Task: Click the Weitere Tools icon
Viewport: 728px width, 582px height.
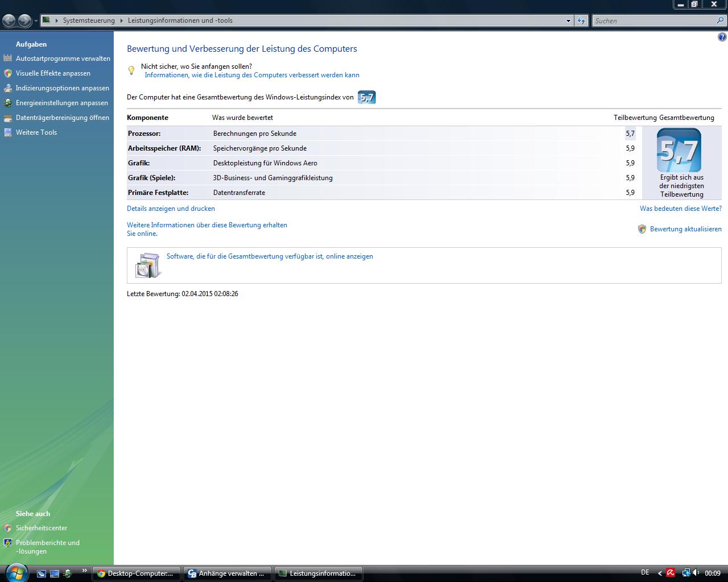Action: click(x=7, y=132)
